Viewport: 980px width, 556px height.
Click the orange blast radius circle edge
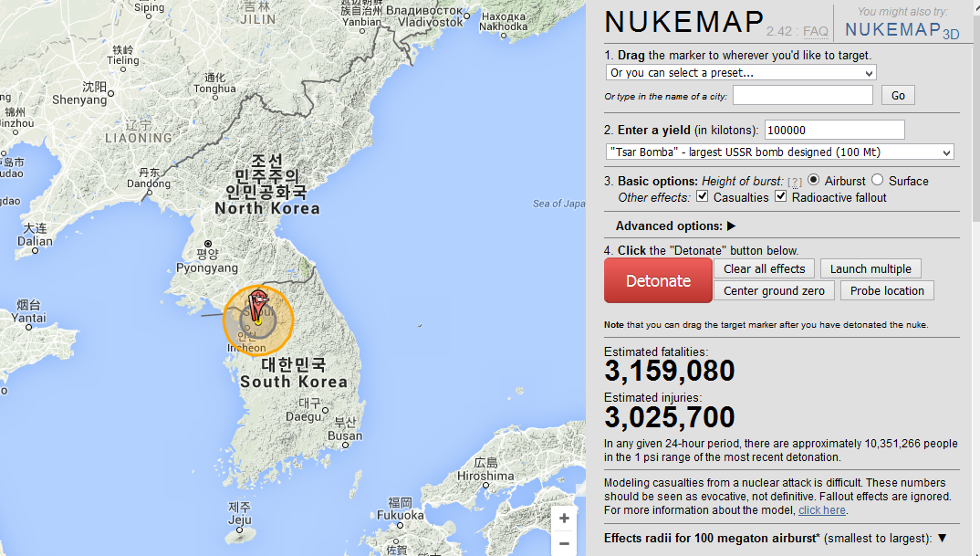pyautogui.click(x=293, y=320)
